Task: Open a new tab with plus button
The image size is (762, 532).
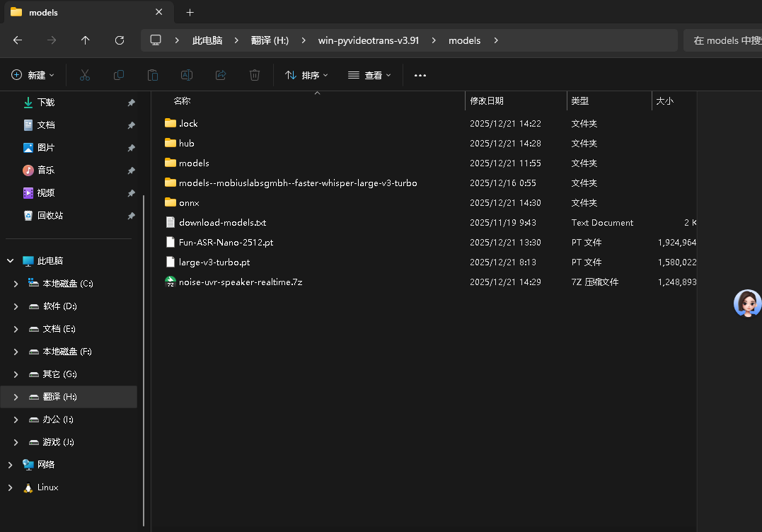Action: (190, 12)
